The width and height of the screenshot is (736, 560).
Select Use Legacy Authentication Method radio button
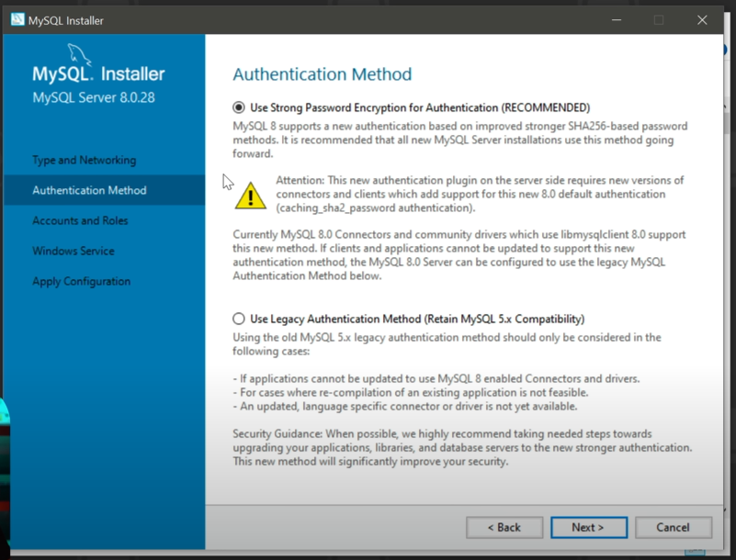pos(239,319)
